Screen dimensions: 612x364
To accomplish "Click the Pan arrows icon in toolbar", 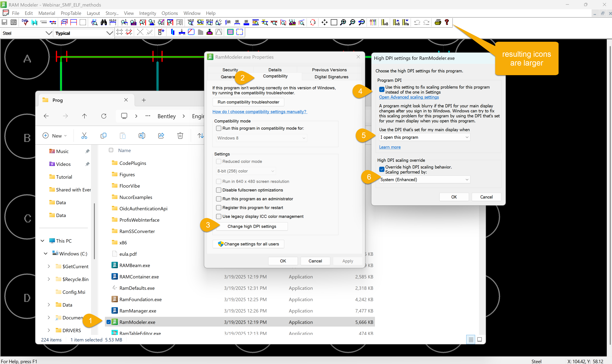I will 324,22.
